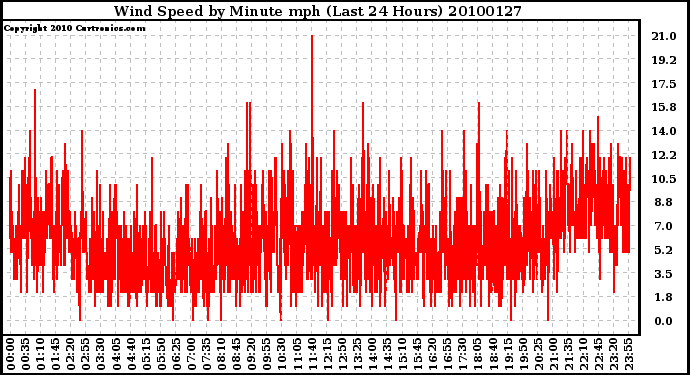The image size is (690, 375).
Task: Click the 03:30 time axis label
Action: 101,355
